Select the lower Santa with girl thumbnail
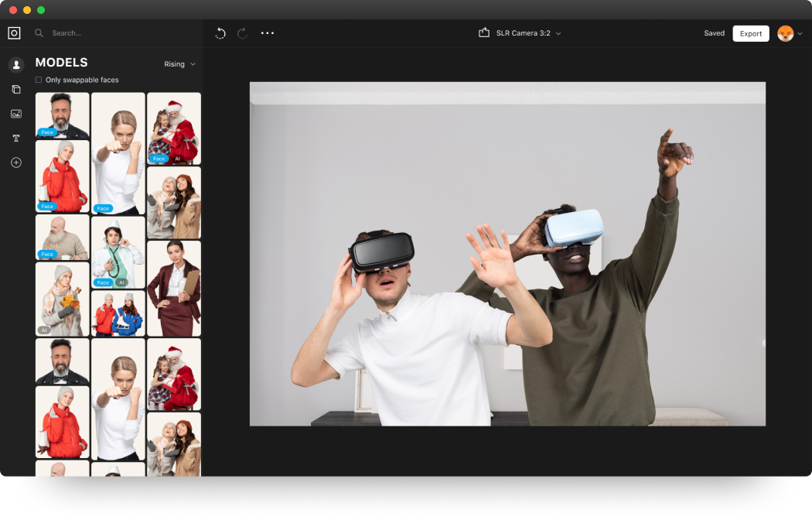This screenshot has height=520, width=812. click(x=174, y=374)
